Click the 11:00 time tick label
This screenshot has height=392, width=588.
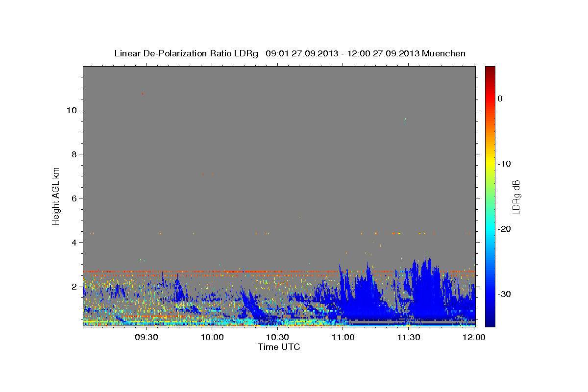coord(343,338)
